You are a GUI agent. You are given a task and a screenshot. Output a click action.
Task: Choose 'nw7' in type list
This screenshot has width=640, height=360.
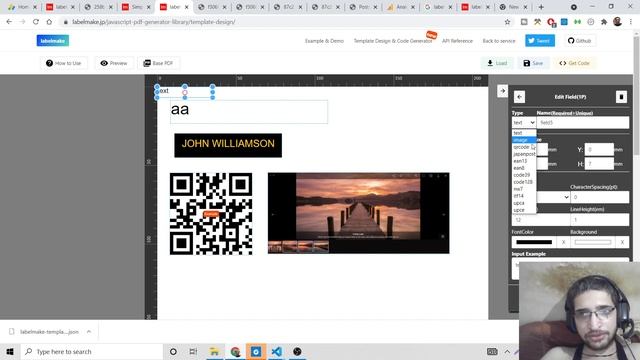524,189
